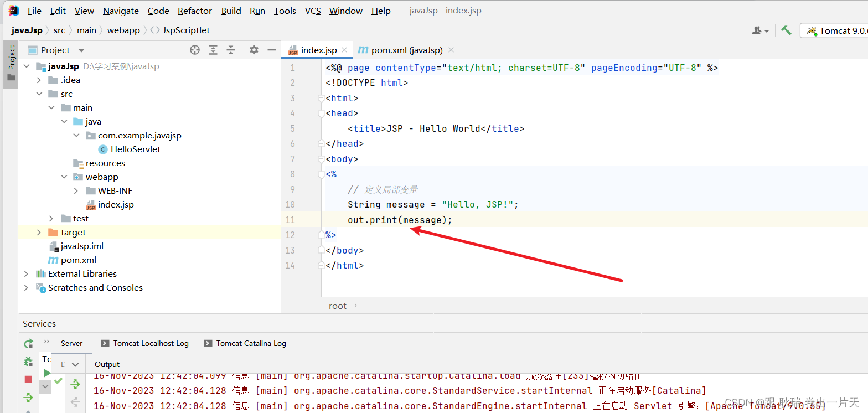Rerun Tomcat in Services panel
Viewport: 868px width, 413px height.
pos(28,344)
